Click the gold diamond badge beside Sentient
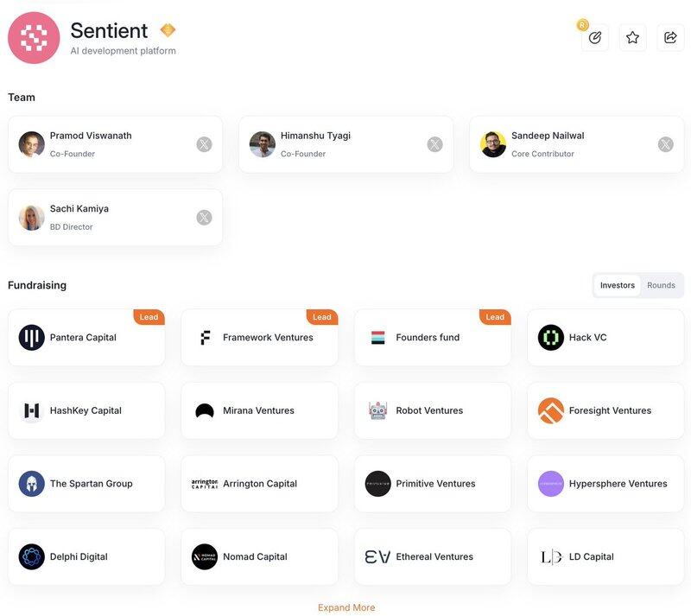691x616 pixels. tap(168, 30)
